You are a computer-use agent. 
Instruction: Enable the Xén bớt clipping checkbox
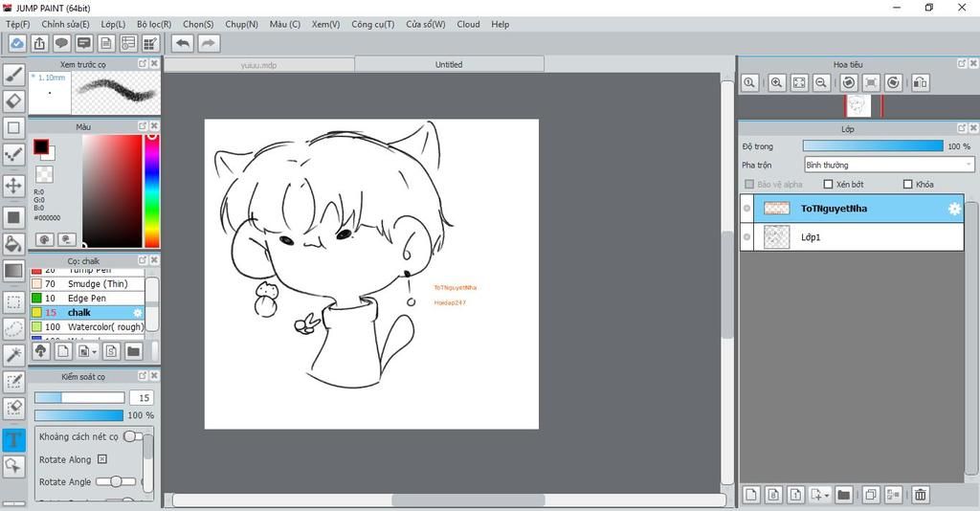tap(828, 185)
